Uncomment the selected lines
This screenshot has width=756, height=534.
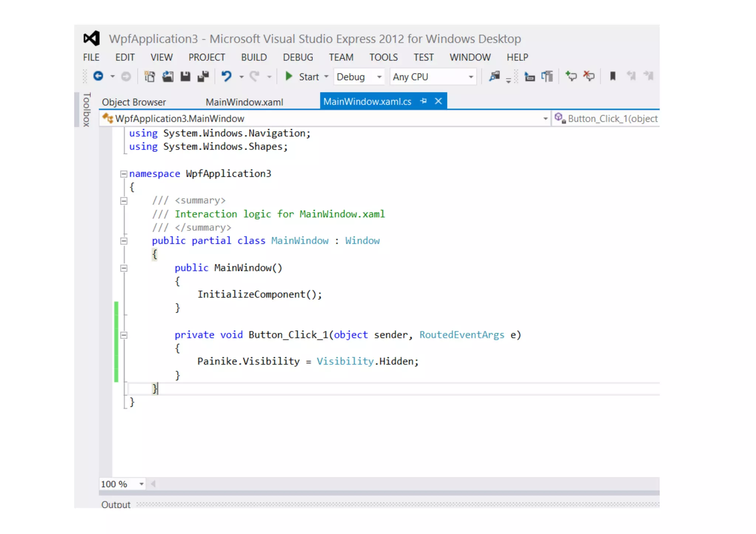click(589, 76)
